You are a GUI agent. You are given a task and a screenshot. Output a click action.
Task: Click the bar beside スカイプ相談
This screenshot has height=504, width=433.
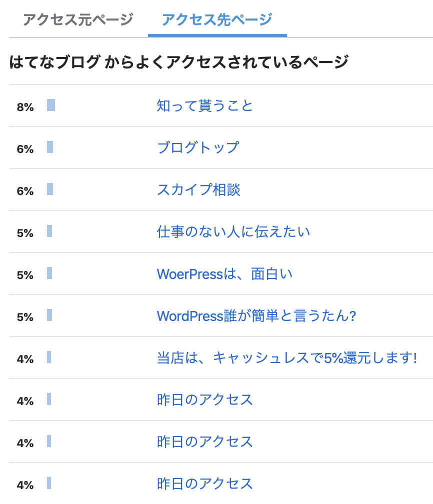click(x=50, y=189)
